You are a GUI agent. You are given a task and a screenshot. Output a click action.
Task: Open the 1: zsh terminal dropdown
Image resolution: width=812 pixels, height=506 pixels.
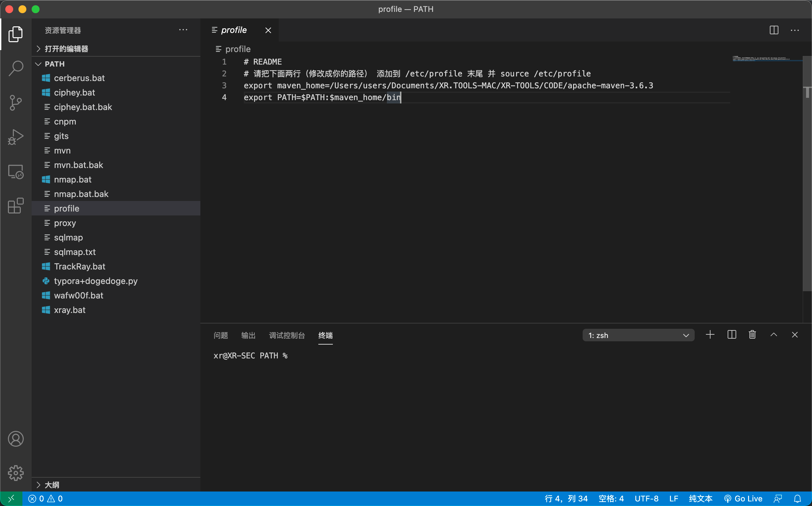(638, 335)
